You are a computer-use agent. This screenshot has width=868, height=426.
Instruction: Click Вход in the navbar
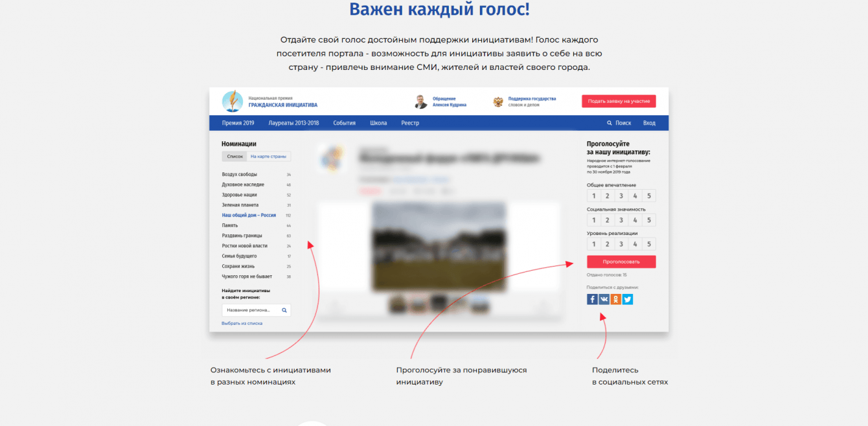(649, 123)
